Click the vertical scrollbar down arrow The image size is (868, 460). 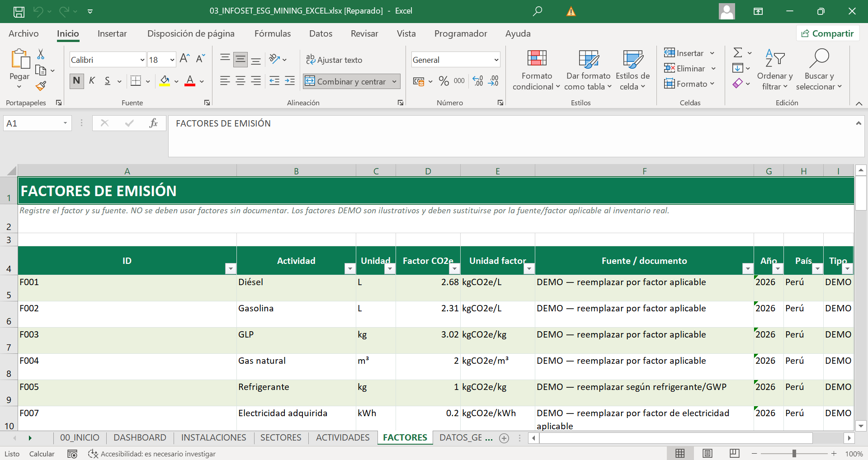861,426
